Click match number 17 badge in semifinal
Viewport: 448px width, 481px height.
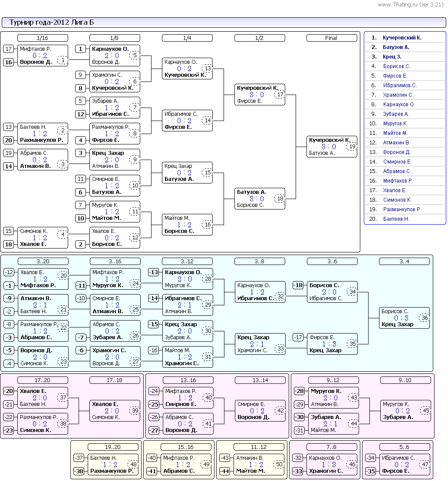click(280, 95)
